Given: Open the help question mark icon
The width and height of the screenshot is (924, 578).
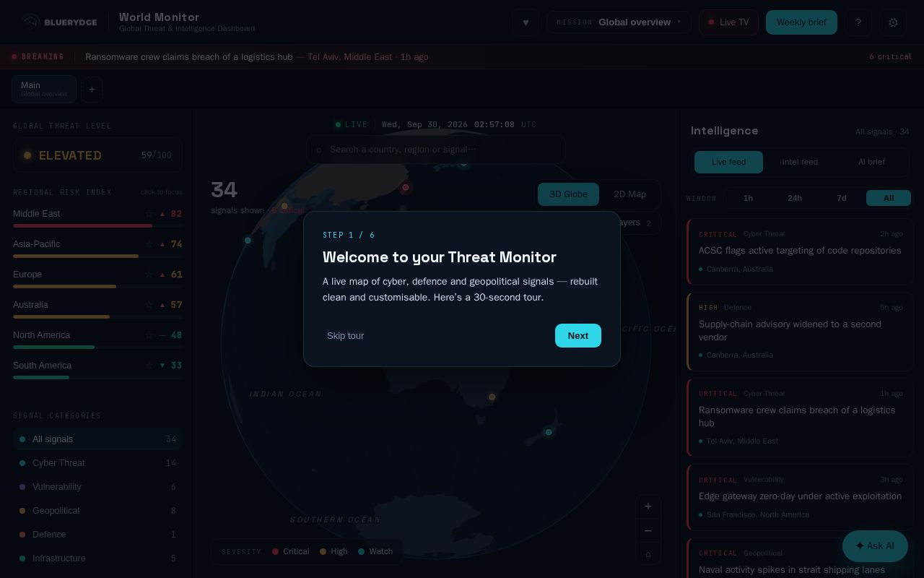Looking at the screenshot, I should (858, 22).
